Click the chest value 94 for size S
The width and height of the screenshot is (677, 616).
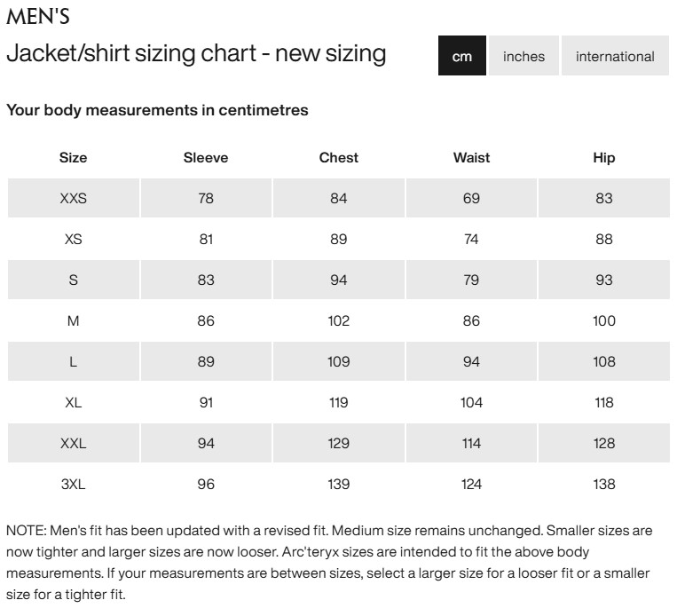(339, 280)
